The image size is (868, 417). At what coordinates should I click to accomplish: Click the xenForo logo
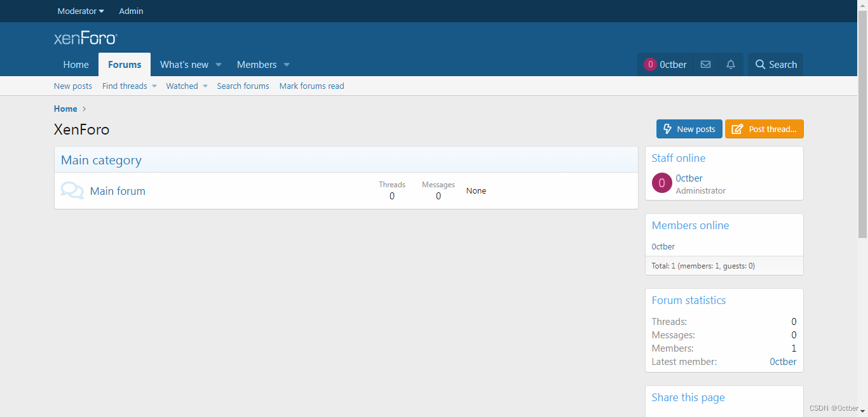pyautogui.click(x=86, y=38)
